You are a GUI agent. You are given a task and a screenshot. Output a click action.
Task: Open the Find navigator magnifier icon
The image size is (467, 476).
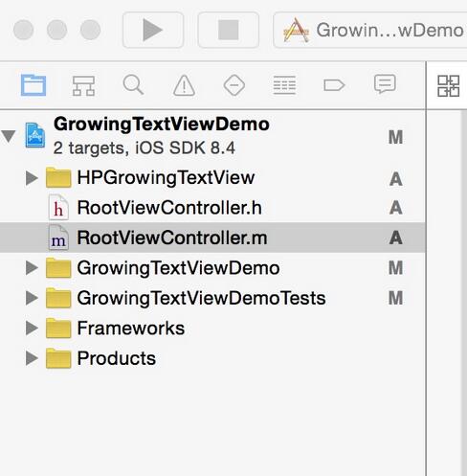click(133, 84)
